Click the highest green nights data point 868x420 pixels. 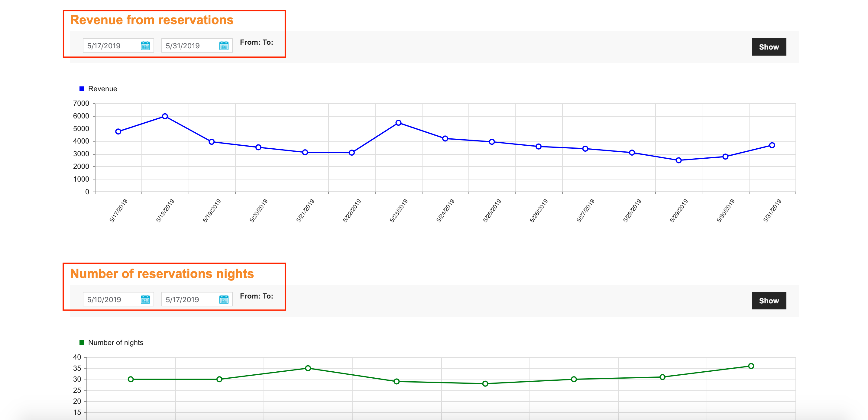coord(751,366)
